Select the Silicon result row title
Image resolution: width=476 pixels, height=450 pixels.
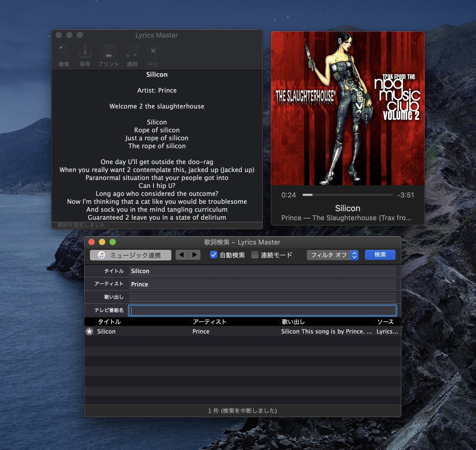coord(106,331)
